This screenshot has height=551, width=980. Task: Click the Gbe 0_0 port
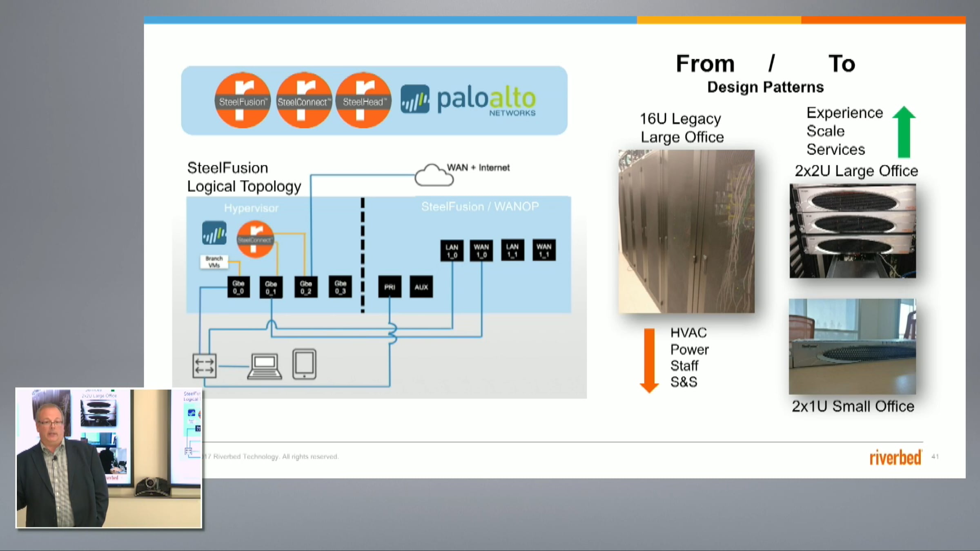tap(238, 287)
